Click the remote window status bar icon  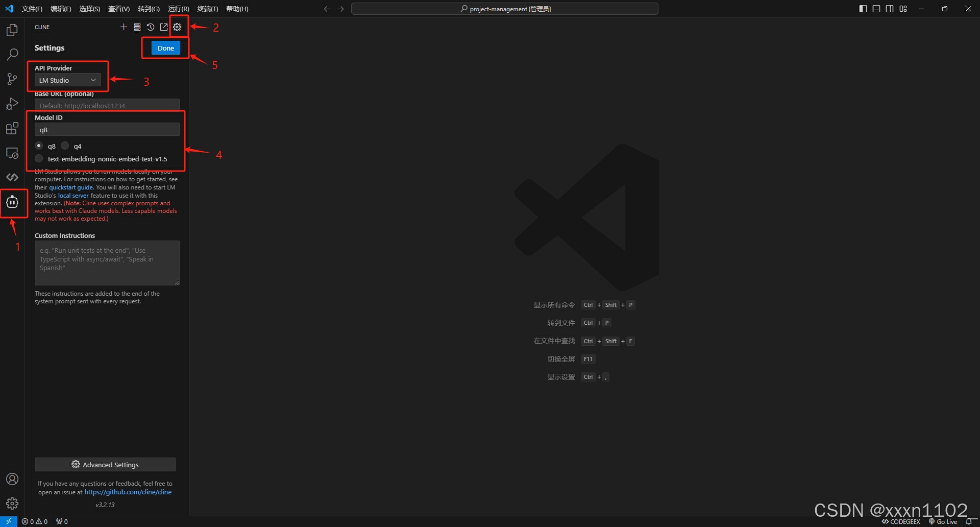pos(9,521)
